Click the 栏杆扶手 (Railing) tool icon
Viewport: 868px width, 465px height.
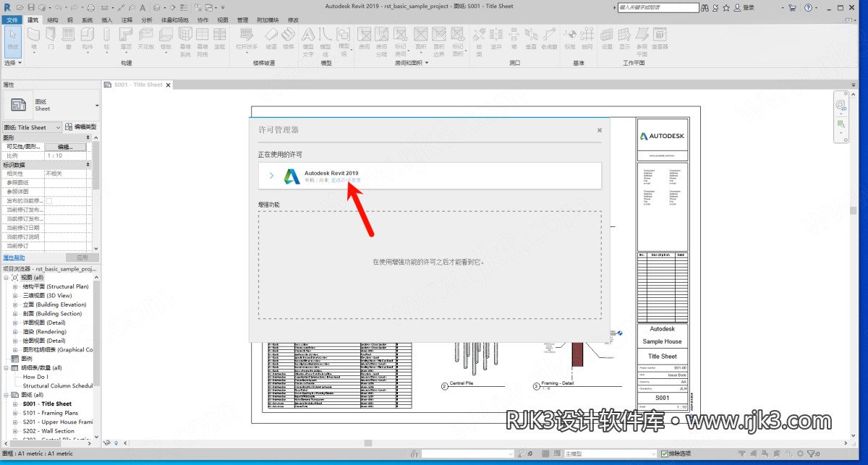pyautogui.click(x=247, y=35)
